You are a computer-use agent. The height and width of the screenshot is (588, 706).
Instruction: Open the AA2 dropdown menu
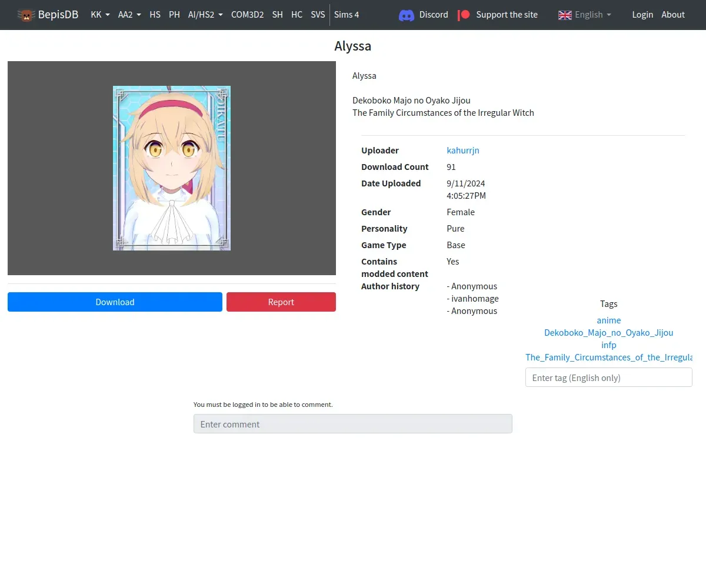pos(129,15)
